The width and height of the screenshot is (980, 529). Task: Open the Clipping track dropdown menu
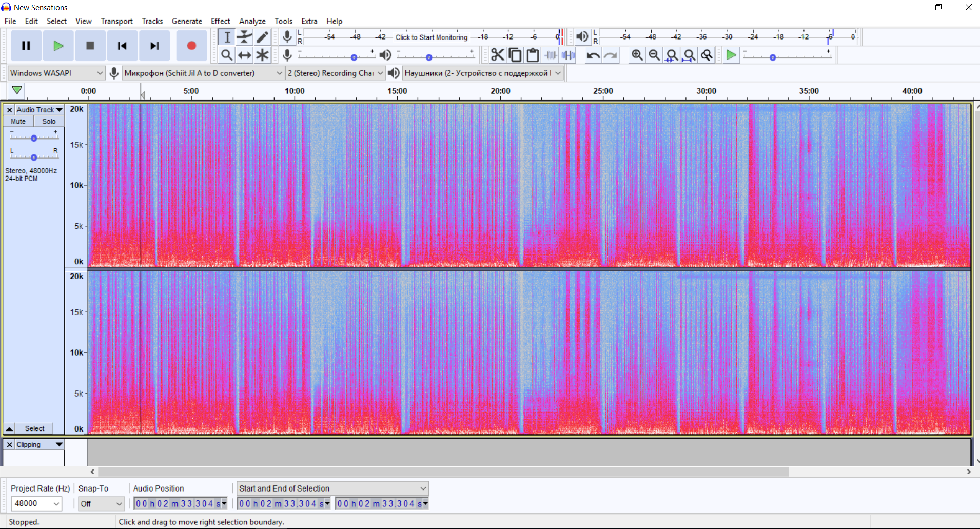40,445
